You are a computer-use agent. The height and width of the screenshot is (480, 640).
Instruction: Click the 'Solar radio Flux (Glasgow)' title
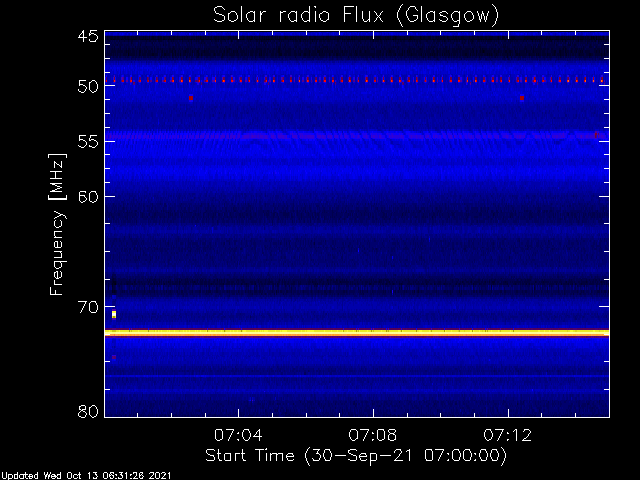pyautogui.click(x=356, y=16)
